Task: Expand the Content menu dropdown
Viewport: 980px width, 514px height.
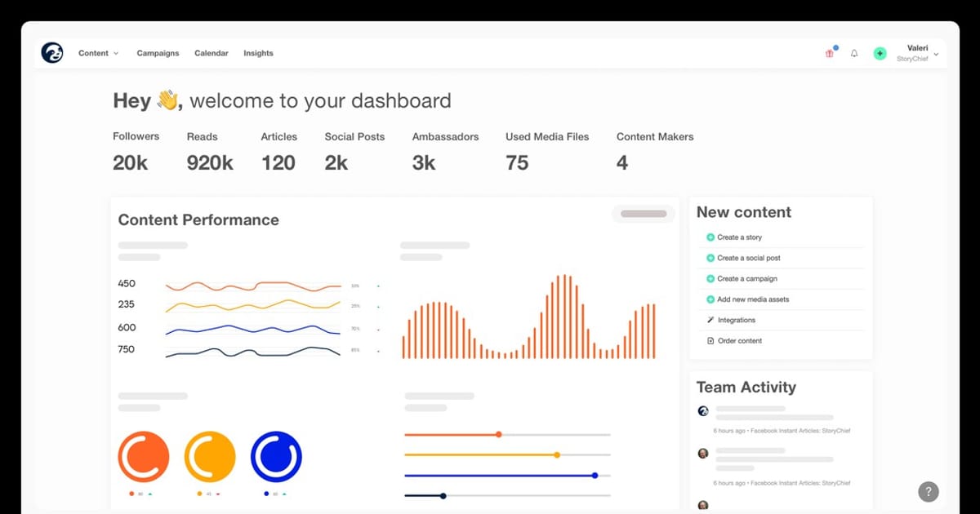Action: [x=98, y=54]
